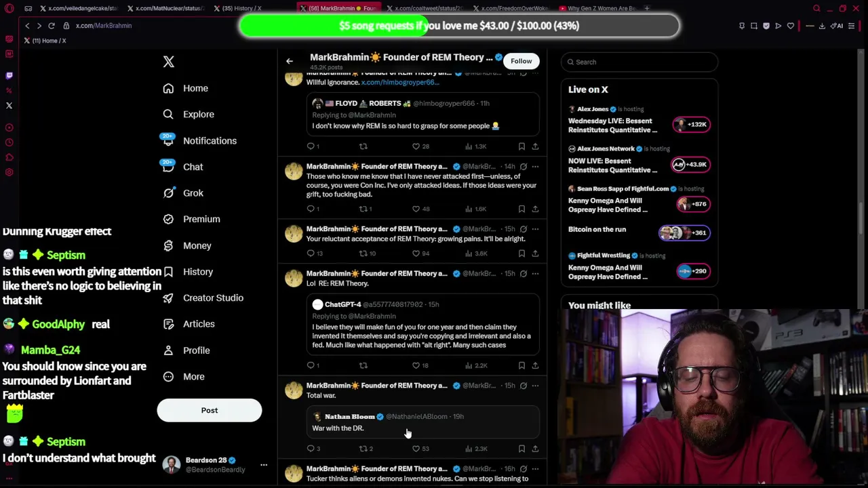Open the quoted Nathan Bloom 'War with the DR.' post
Screen dimensions: 868x488
(x=422, y=422)
